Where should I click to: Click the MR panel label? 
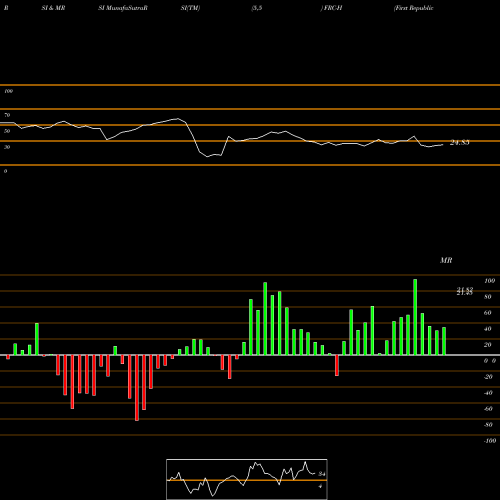tap(446, 260)
